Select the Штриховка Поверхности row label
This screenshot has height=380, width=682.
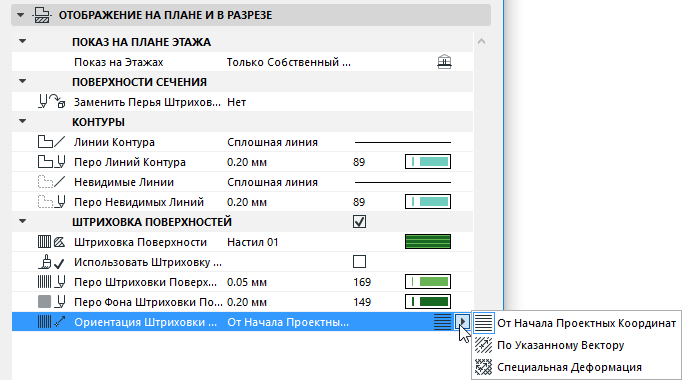pos(140,242)
